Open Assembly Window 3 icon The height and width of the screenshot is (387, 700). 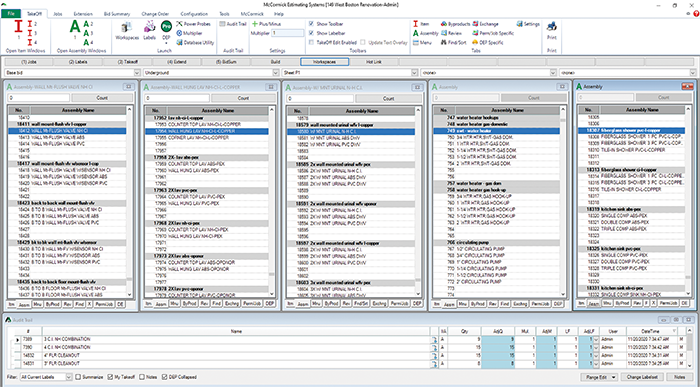point(87,33)
